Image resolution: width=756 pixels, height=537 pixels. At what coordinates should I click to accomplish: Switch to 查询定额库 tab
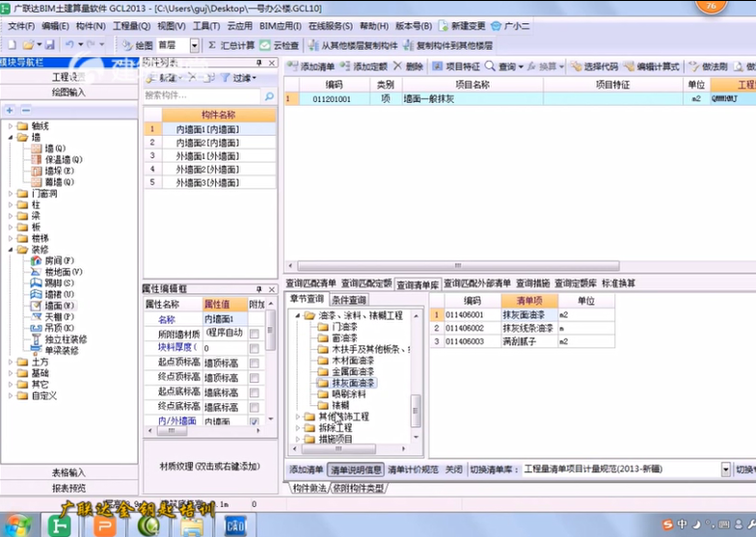(575, 283)
